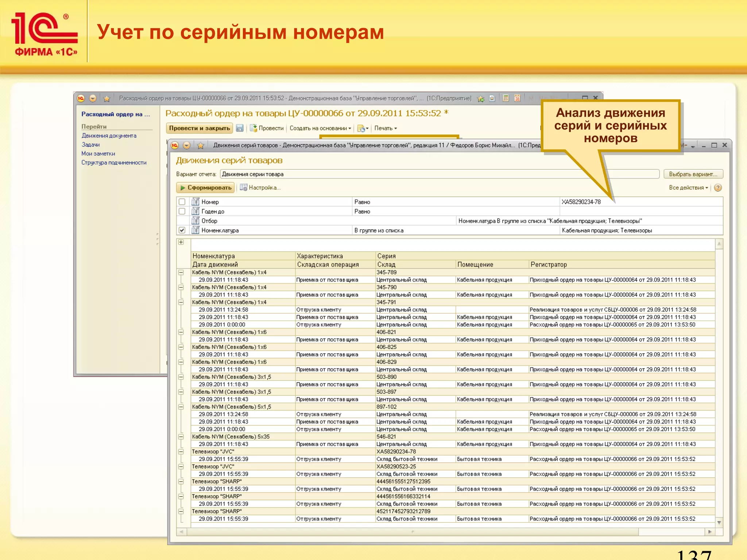Click the filter icon next to Годен до
Image resolution: width=747 pixels, height=560 pixels.
[x=196, y=211]
